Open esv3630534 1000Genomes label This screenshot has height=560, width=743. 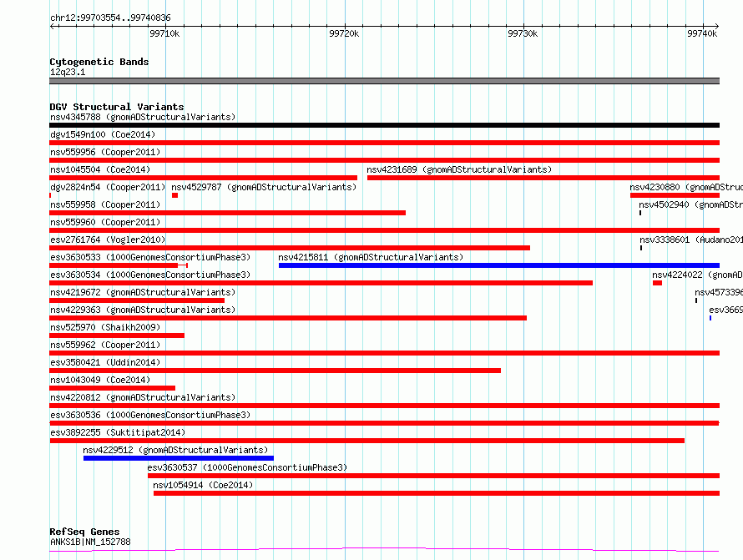point(150,275)
